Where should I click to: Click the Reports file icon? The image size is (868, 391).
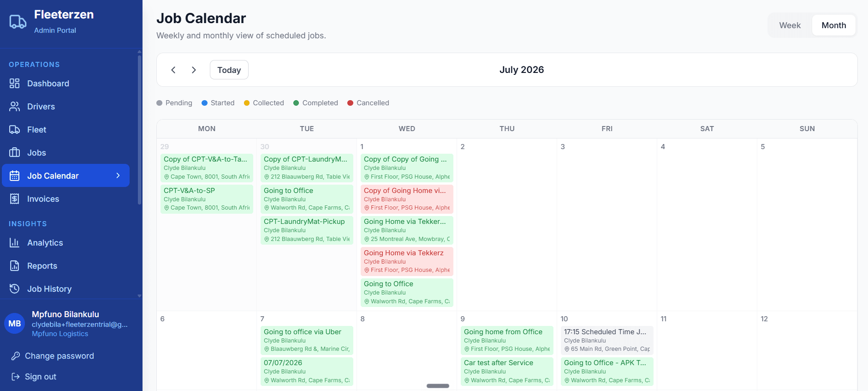tap(15, 266)
